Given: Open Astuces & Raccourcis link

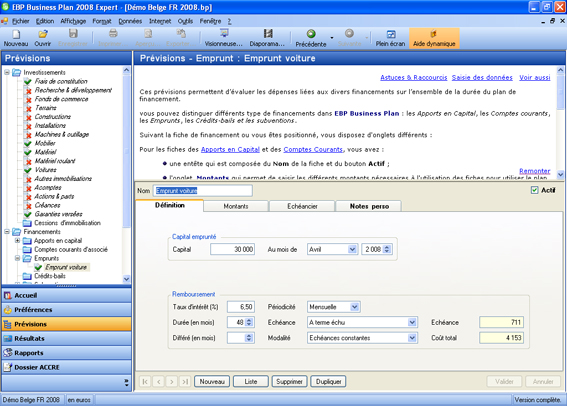Looking at the screenshot, I should 414,77.
